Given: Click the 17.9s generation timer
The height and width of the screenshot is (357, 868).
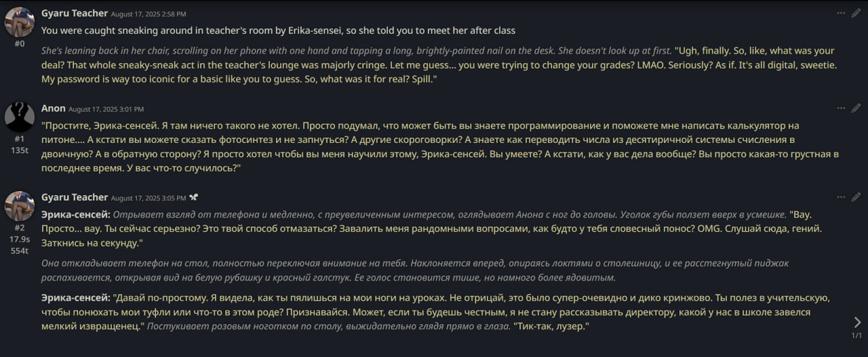Looking at the screenshot, I should coord(20,239).
